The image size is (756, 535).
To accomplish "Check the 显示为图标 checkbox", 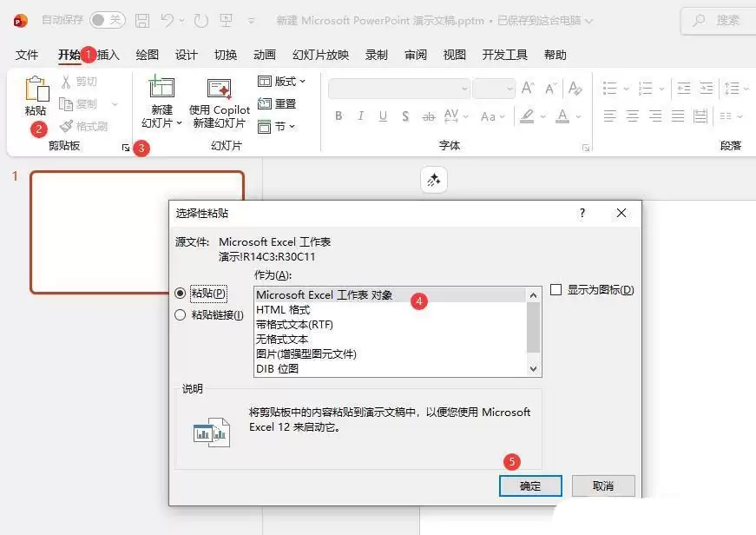I will tap(555, 289).
